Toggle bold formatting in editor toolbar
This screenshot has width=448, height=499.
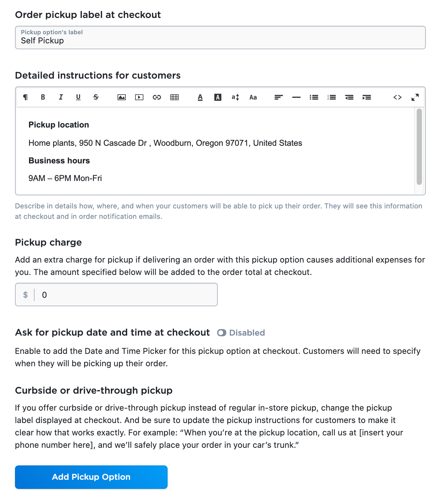(43, 97)
